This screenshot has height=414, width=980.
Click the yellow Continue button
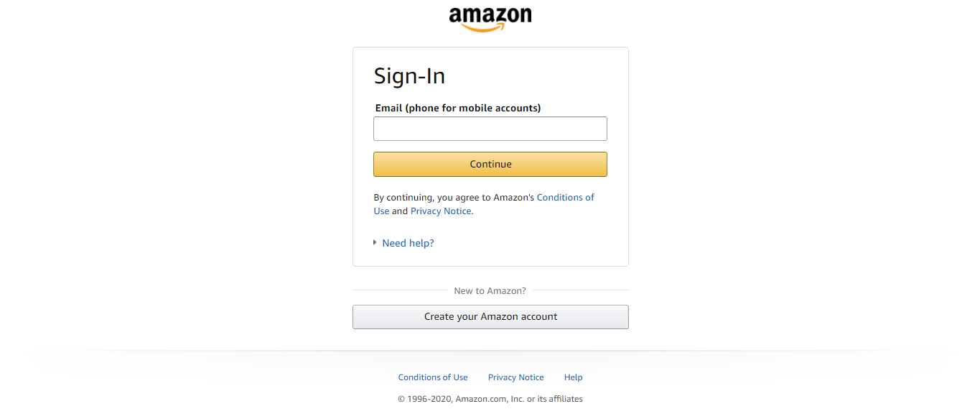[490, 164]
